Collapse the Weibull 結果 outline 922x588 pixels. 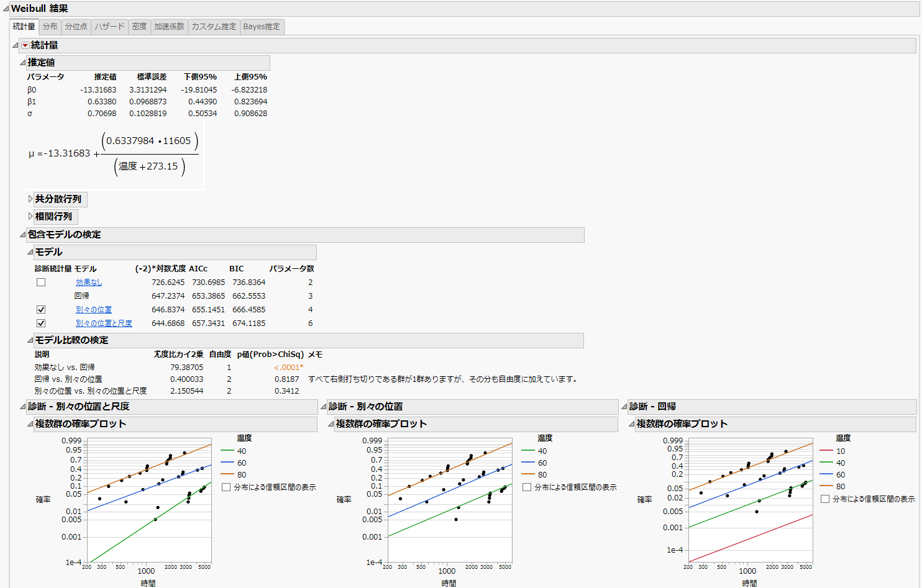6,9
